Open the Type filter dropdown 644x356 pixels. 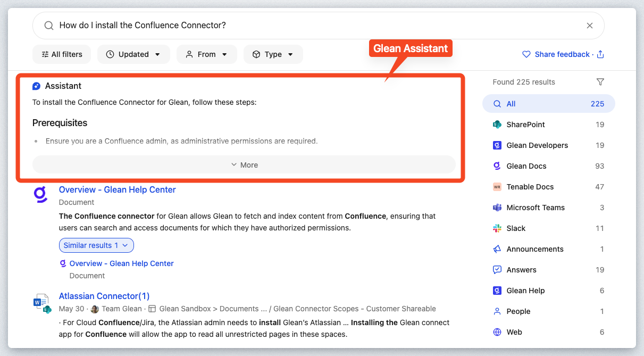[x=273, y=54]
